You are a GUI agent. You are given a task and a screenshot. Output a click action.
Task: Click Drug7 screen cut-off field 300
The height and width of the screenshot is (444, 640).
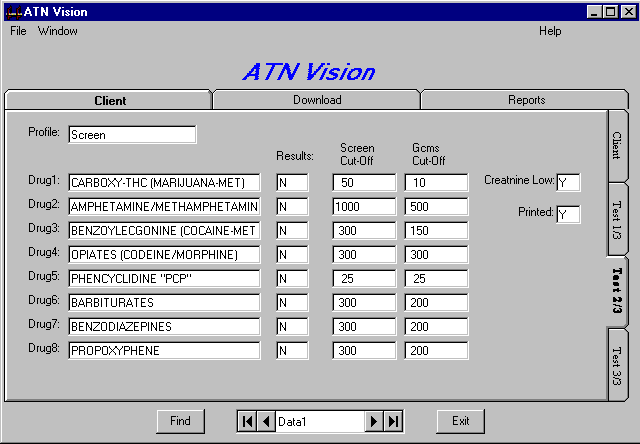(364, 326)
